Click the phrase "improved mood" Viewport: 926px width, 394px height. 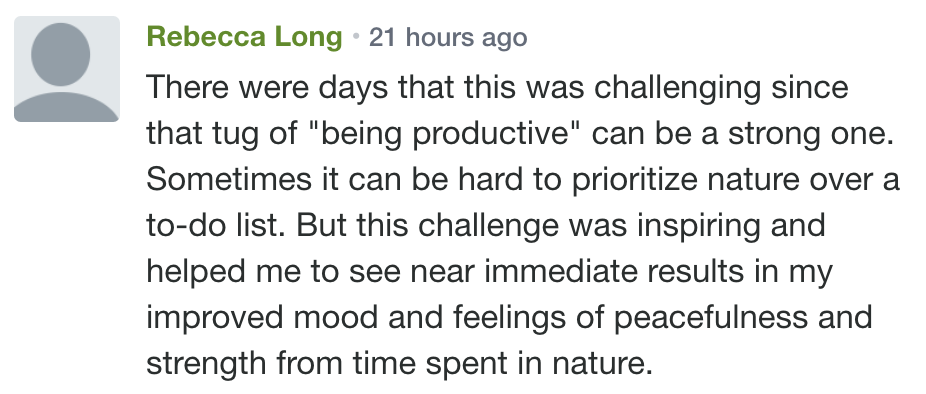coord(262,317)
